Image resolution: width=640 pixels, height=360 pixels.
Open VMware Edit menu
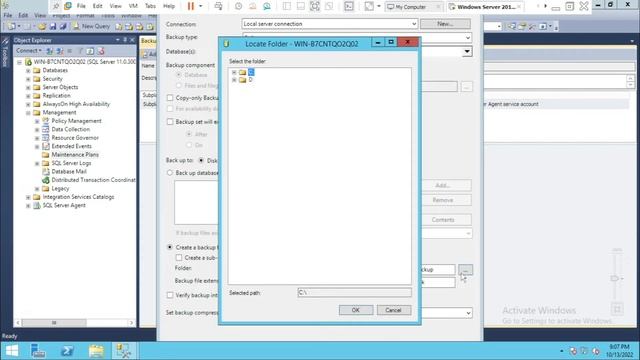(x=98, y=6)
